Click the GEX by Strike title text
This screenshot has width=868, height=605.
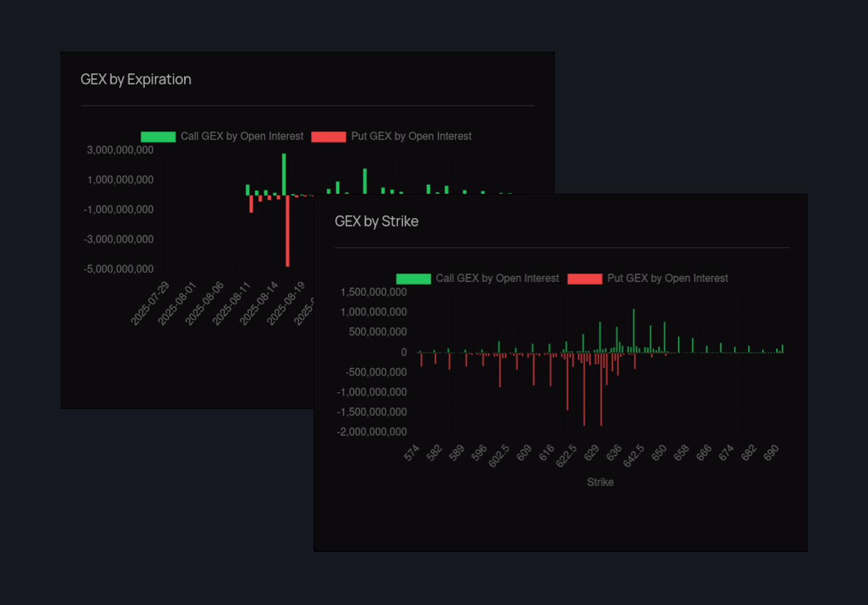(x=376, y=221)
